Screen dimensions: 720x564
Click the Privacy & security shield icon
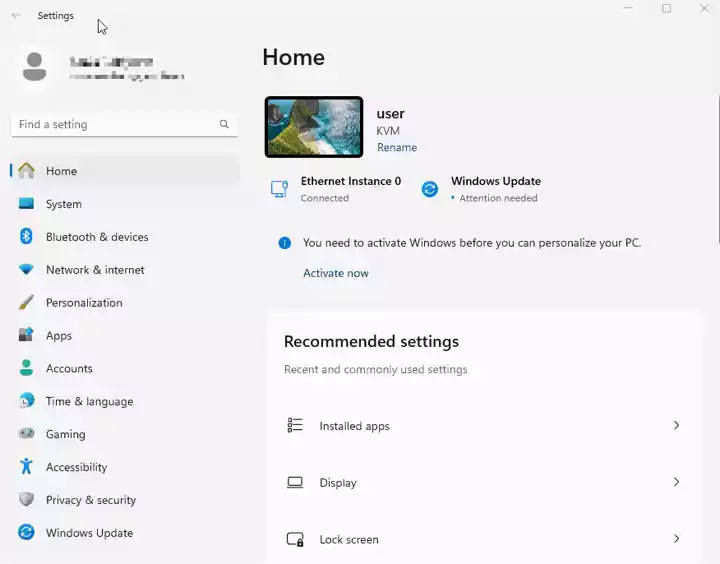point(26,499)
